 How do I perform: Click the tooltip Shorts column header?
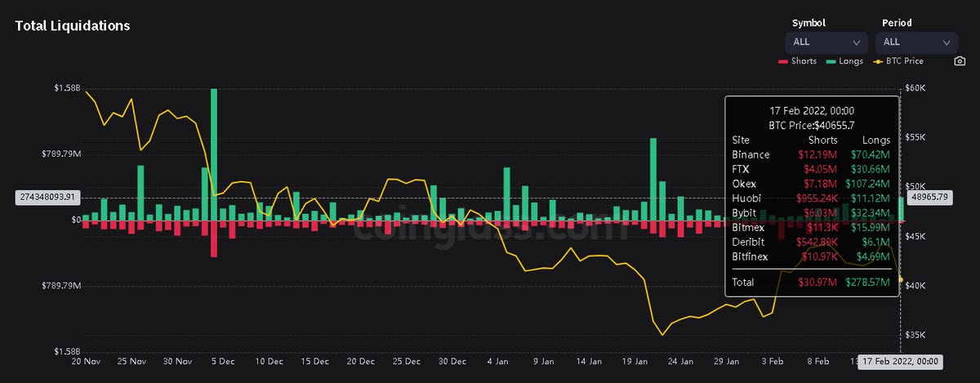tap(821, 140)
